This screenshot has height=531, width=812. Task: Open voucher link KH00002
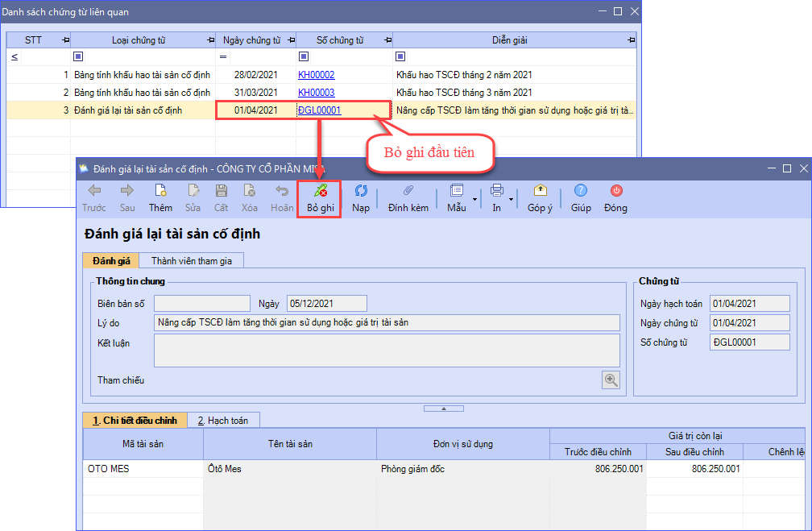coord(316,75)
